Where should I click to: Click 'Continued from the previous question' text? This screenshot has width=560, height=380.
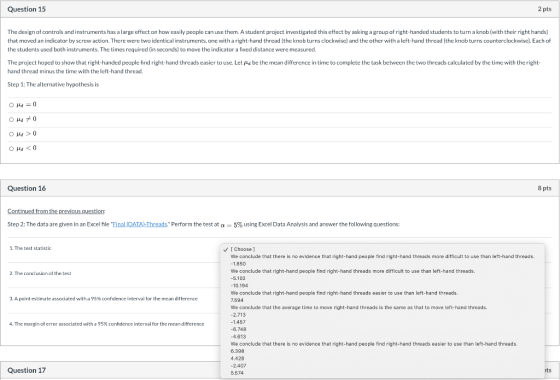[56, 211]
